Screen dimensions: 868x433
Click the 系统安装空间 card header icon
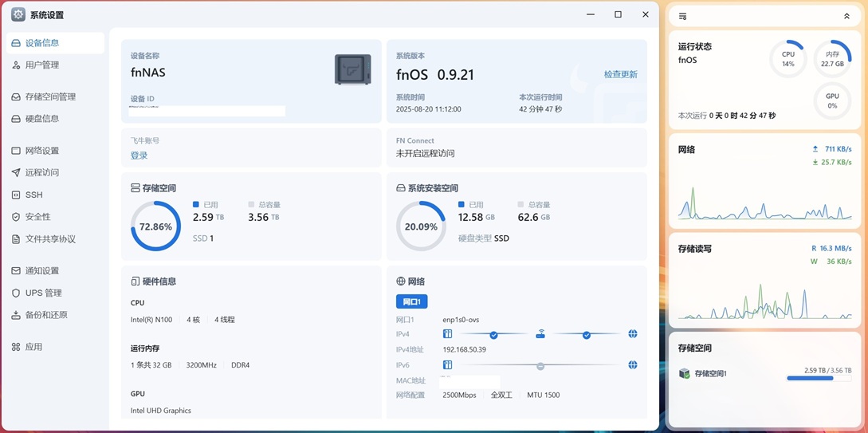point(401,188)
